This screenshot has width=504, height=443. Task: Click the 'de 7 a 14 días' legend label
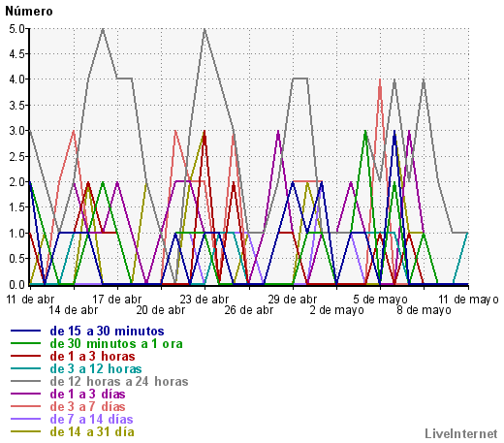(x=91, y=419)
